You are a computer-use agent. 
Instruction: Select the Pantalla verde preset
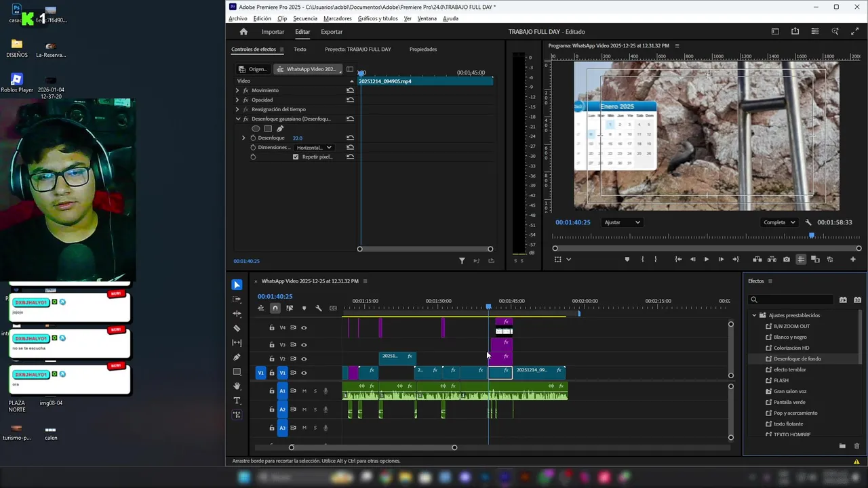789,402
